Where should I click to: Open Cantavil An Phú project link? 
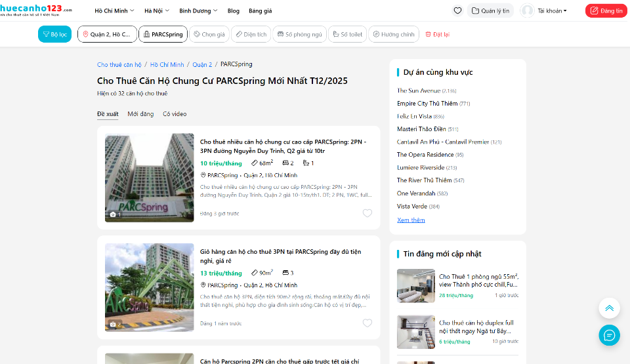(449, 142)
